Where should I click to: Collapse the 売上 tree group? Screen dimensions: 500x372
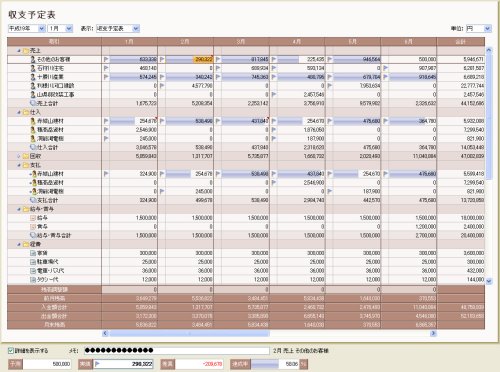point(19,51)
